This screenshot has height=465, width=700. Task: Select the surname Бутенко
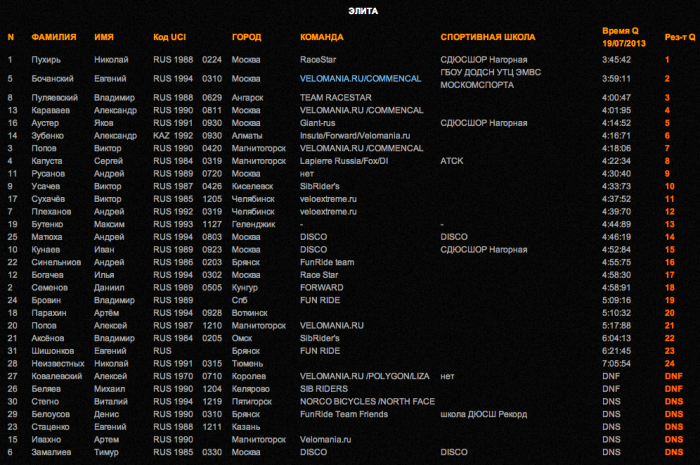click(x=47, y=224)
